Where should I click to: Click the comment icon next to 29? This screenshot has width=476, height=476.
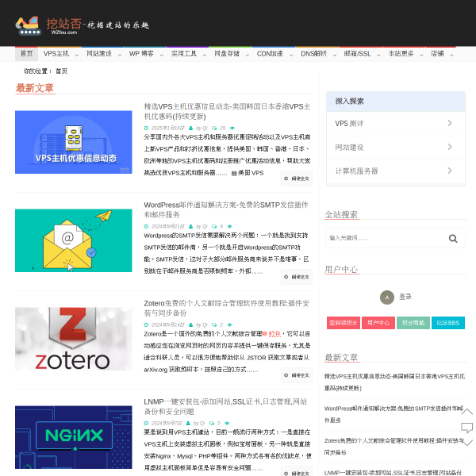(214, 128)
